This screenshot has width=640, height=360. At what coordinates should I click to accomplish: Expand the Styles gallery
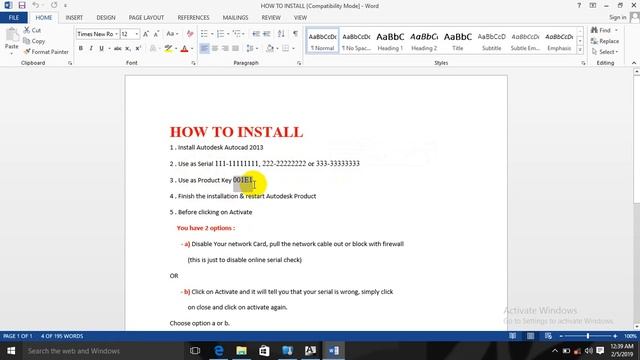[580, 50]
